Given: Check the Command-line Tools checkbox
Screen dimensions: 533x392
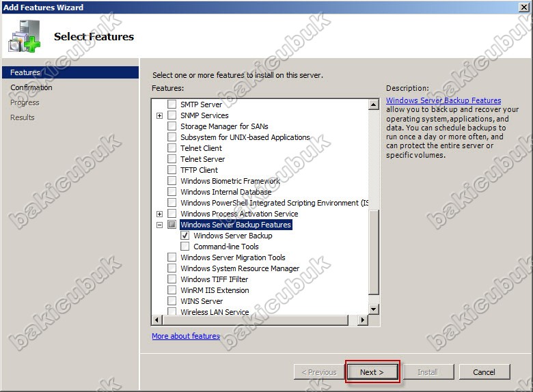Looking at the screenshot, I should [x=185, y=247].
